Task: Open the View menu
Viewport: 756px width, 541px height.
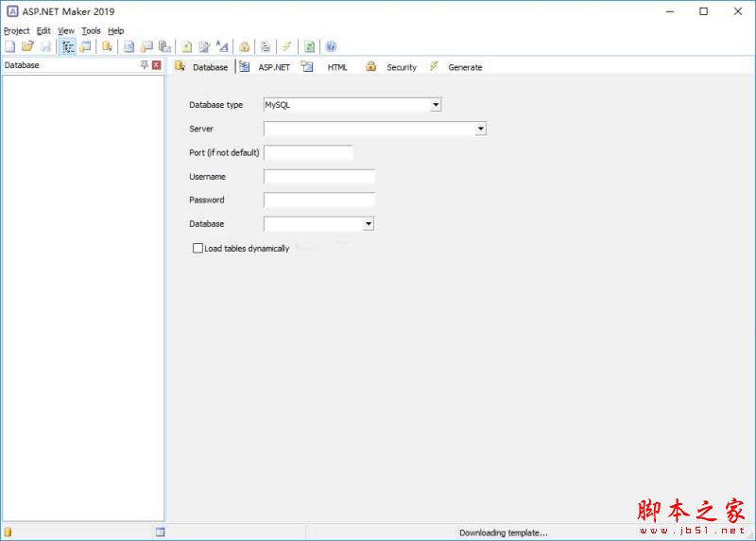Action: pos(66,31)
